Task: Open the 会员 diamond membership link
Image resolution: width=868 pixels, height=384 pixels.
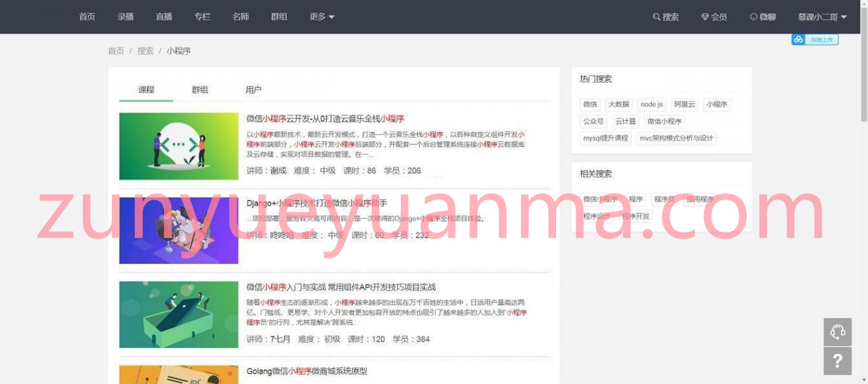Action: pos(714,17)
